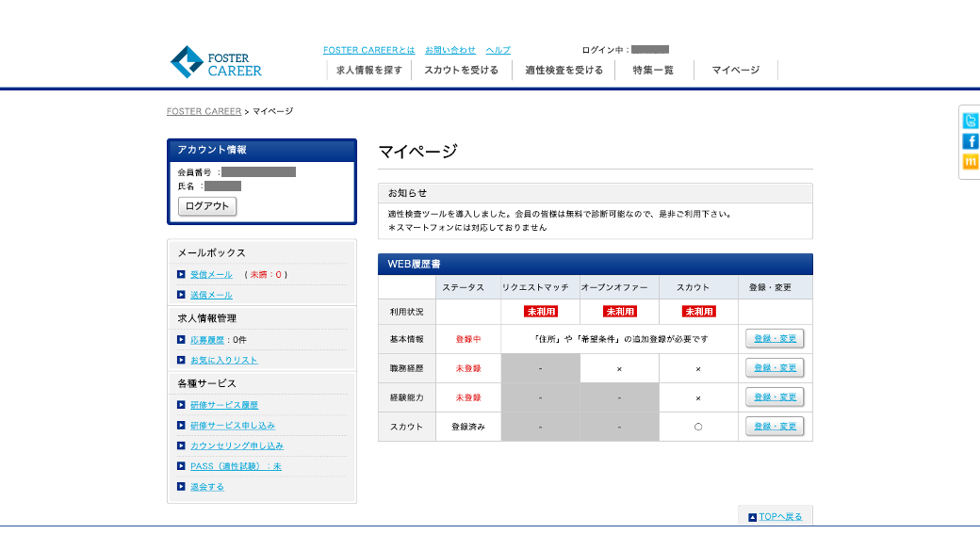The width and height of the screenshot is (980, 550).
Task: Click the arrow icon beside お気に入りリスト
Action: point(181,360)
